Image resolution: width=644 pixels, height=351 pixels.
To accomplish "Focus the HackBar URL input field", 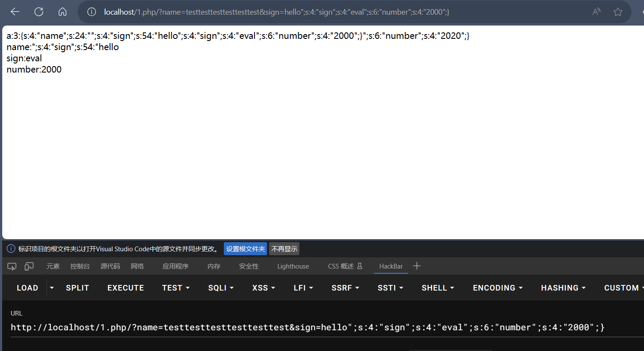I will 327,328.
